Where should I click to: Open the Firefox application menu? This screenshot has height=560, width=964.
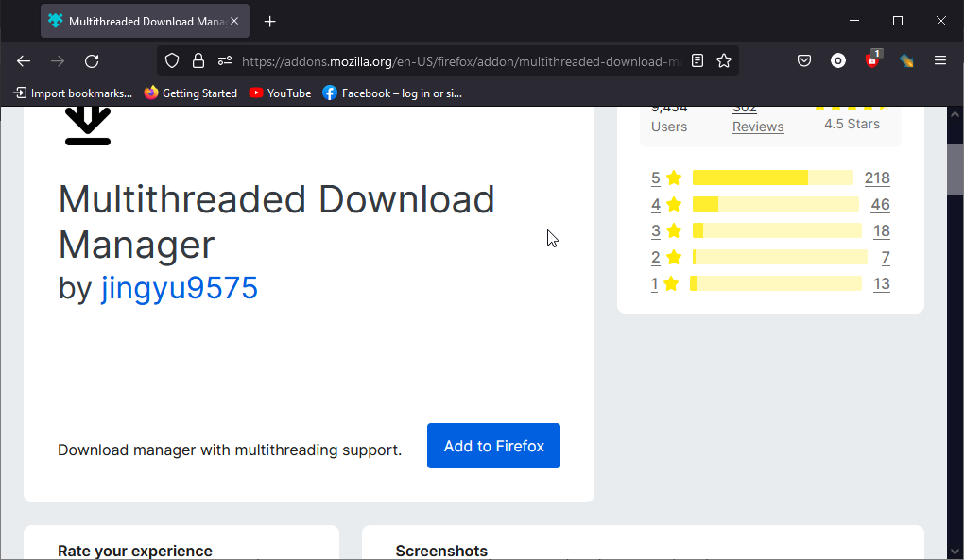click(x=940, y=60)
